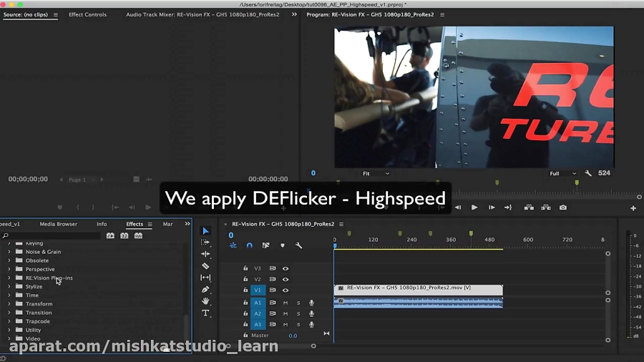Filter YUV effects in Effects panel
This screenshot has height=362, width=644.
(x=138, y=235)
